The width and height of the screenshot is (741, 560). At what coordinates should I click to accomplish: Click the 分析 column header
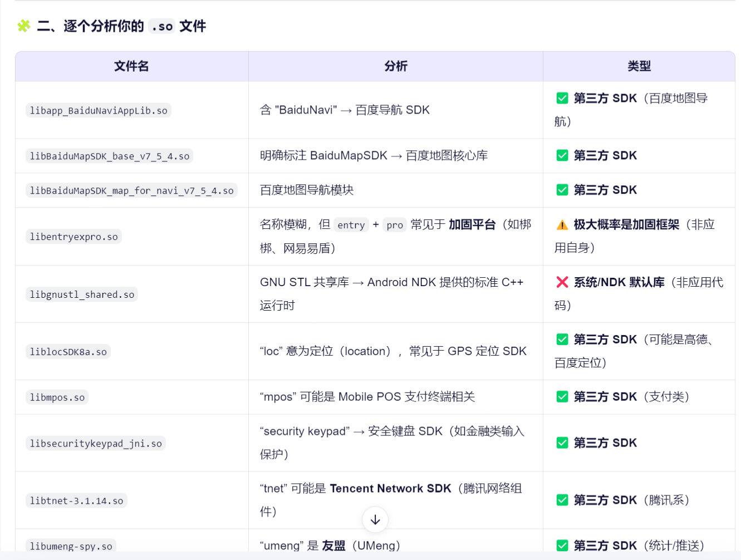(396, 66)
